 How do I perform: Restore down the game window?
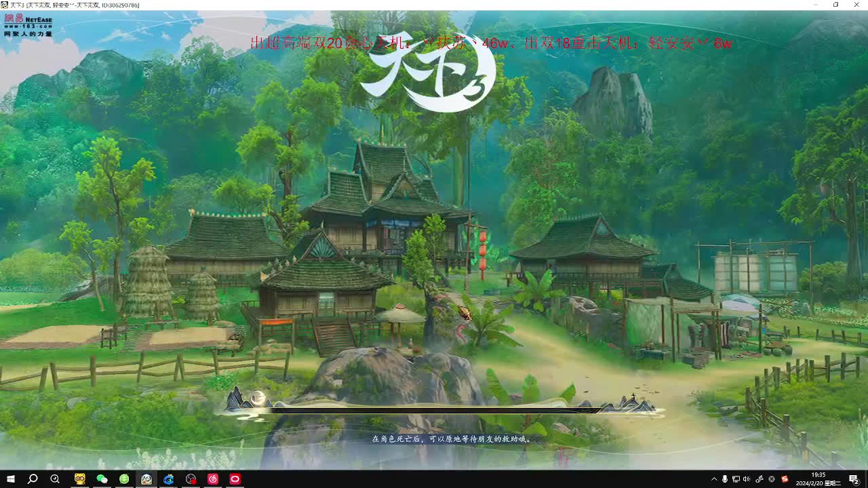tap(835, 5)
